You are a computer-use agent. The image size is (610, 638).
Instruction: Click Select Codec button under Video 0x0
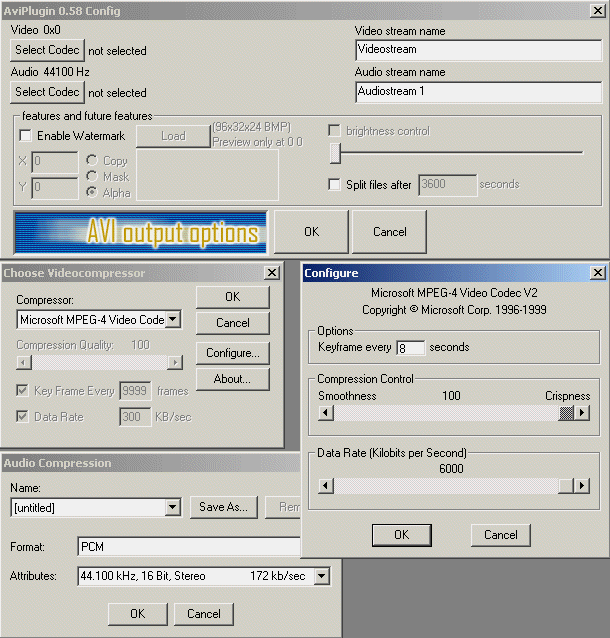(47, 50)
